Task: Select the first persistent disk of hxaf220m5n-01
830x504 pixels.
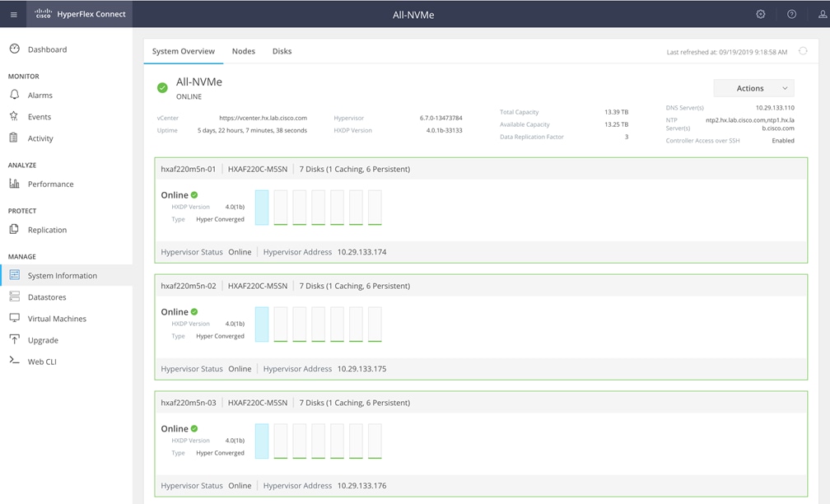Action: 281,208
